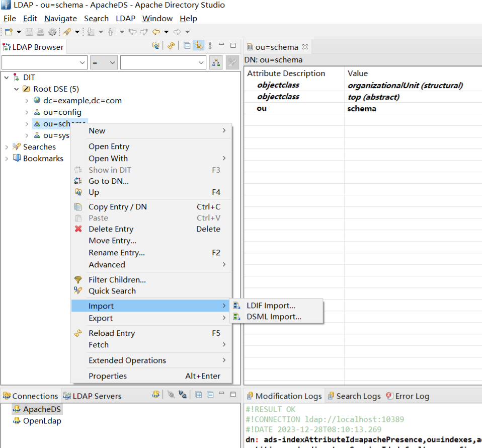This screenshot has height=448, width=482.
Task: Expand the dc=example,dc=com tree node
Action: tap(27, 101)
